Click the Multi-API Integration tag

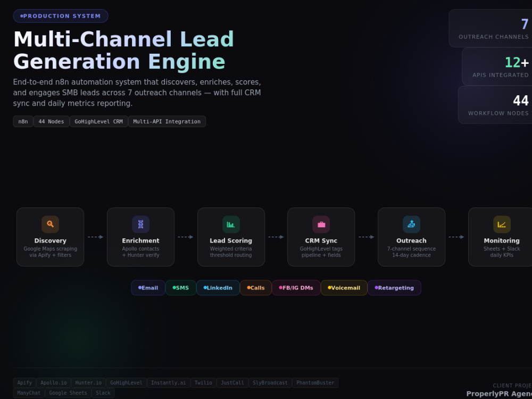tap(167, 121)
